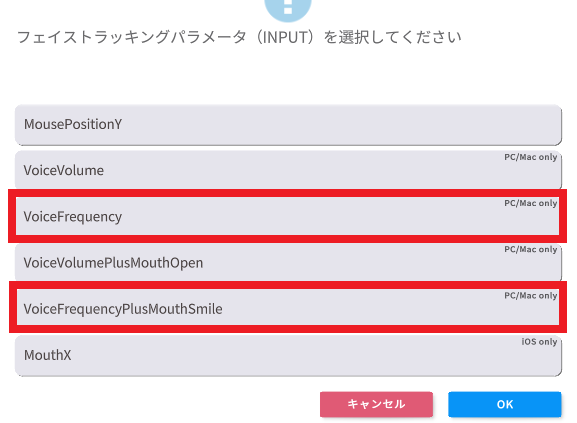The width and height of the screenshot is (577, 423).
Task: Click the PC/Mac only tag on VoiceFrequencyPlusMouthSmile
Action: 531,296
